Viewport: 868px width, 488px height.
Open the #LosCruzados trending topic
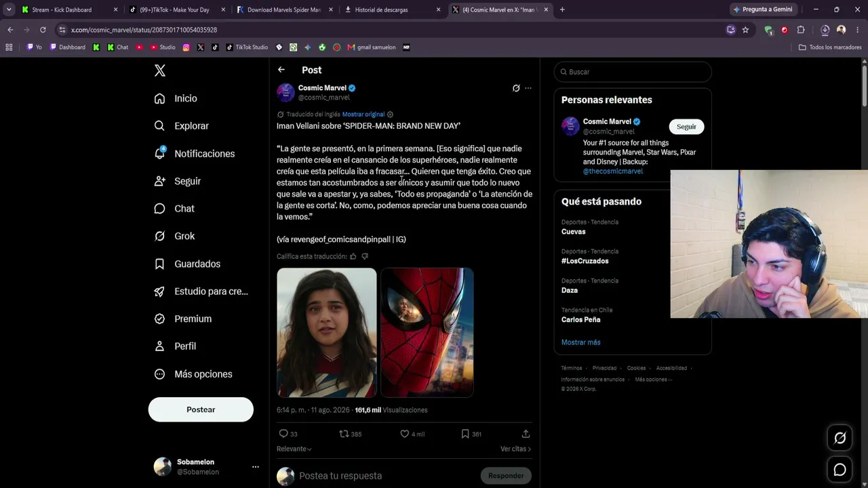click(x=585, y=261)
